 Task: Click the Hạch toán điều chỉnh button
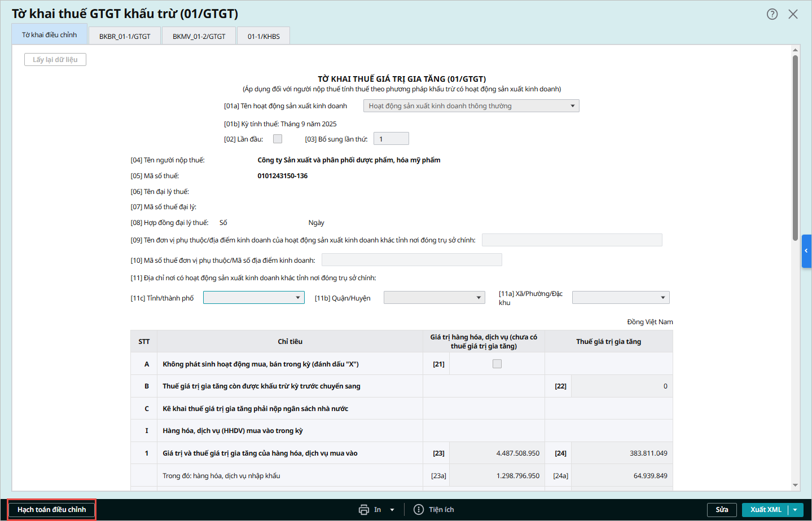[52, 510]
